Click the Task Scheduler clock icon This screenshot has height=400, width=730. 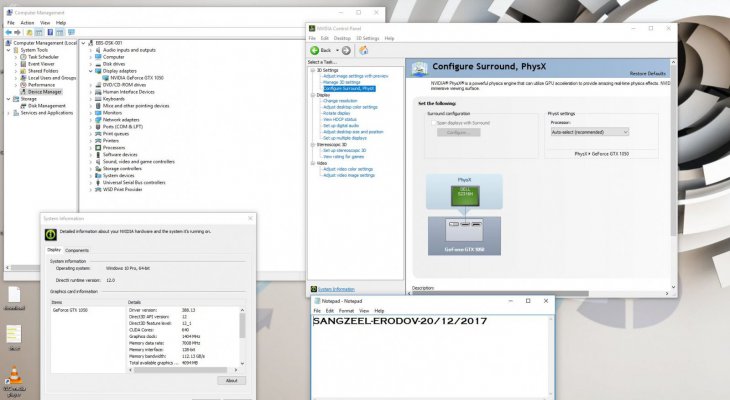click(23, 57)
